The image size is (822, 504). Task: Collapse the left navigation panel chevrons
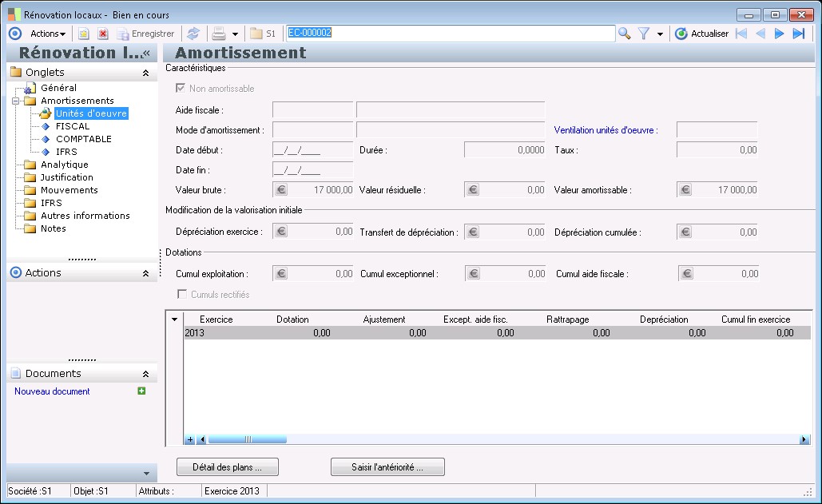[146, 53]
